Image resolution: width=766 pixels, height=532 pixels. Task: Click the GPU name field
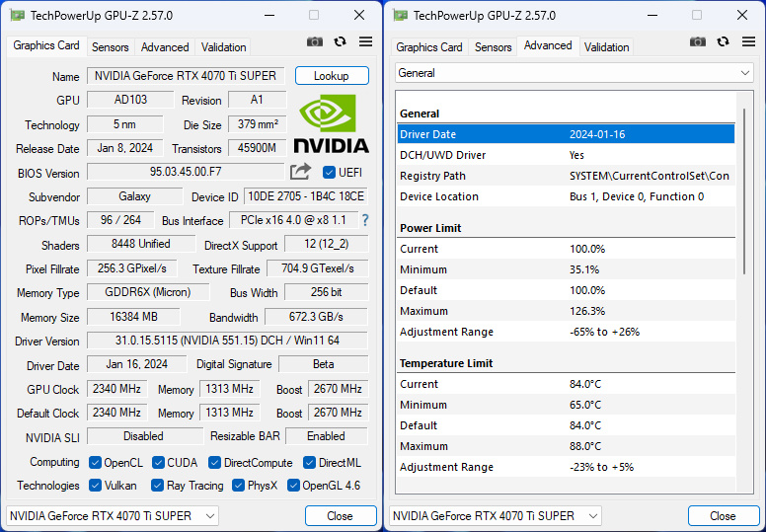tap(186, 76)
